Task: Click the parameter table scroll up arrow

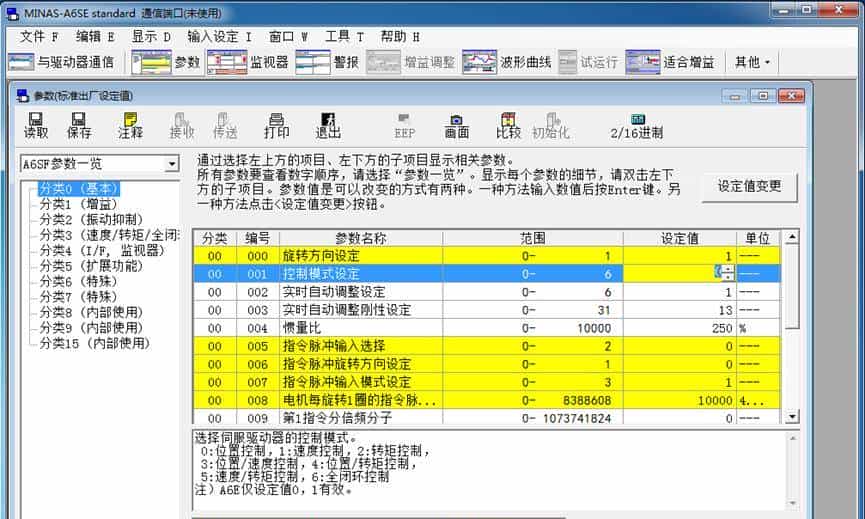Action: pyautogui.click(x=792, y=238)
